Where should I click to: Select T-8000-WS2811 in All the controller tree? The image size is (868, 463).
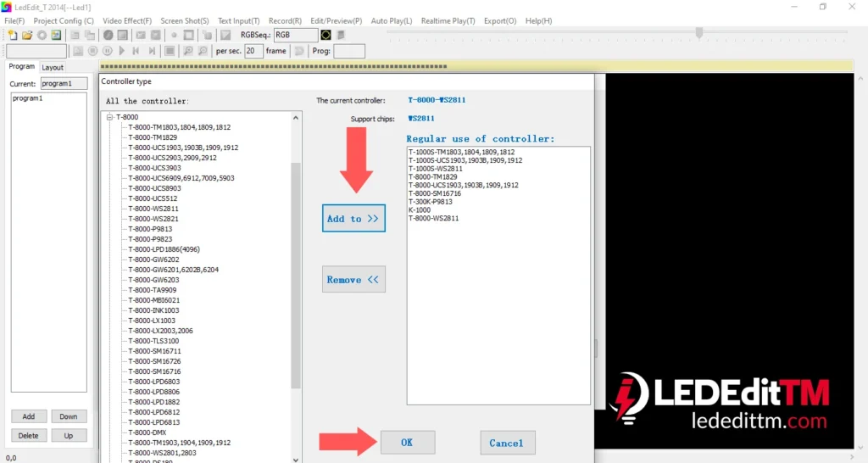point(153,209)
